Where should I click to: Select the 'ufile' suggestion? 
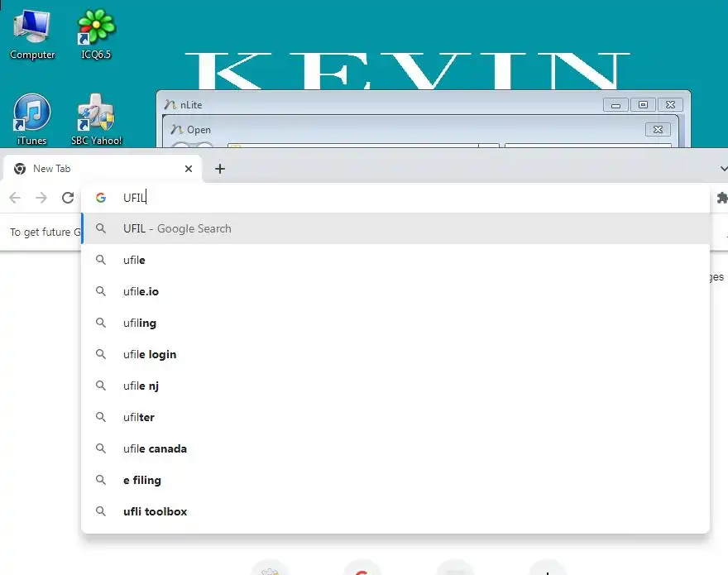[x=395, y=260]
